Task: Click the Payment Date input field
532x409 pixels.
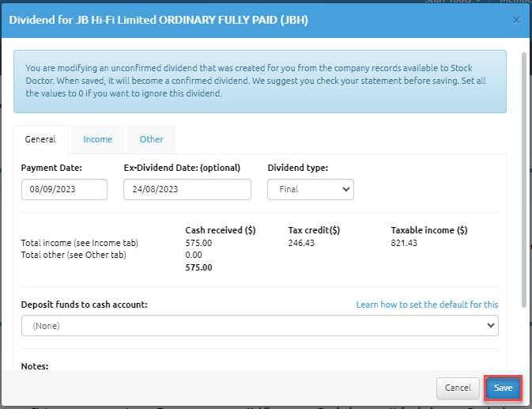Action: click(64, 190)
